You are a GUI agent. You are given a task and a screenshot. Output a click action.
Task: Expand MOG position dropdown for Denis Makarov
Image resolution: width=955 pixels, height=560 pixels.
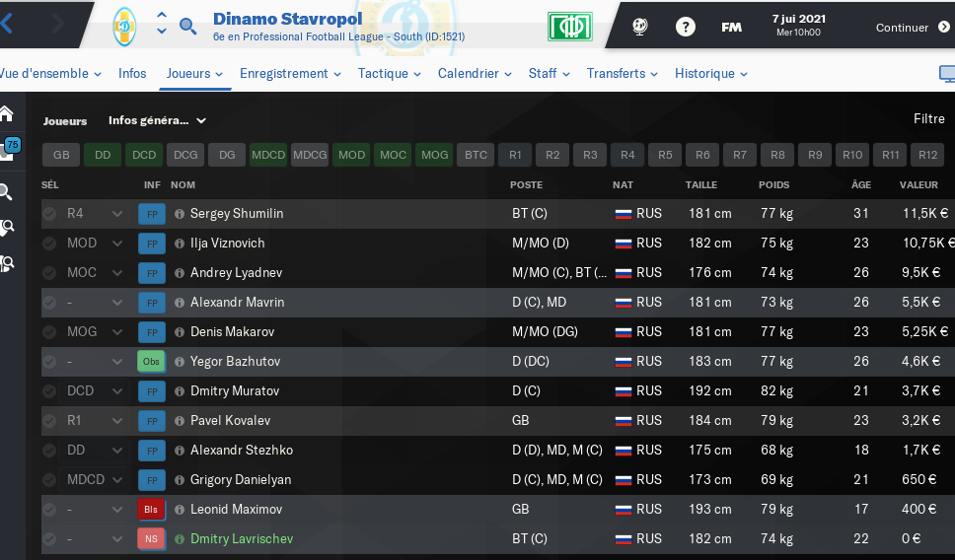click(117, 332)
